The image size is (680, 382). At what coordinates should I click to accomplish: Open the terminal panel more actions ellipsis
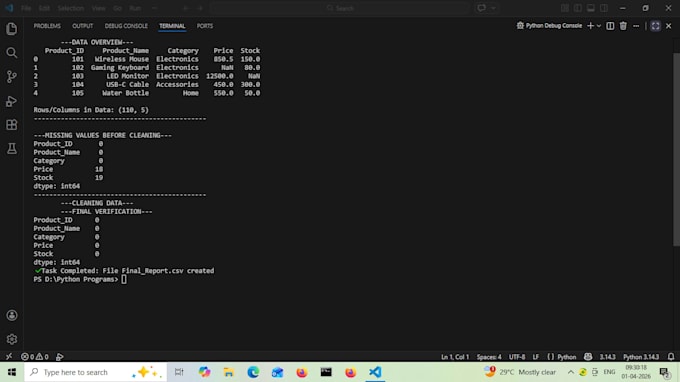(x=636, y=26)
